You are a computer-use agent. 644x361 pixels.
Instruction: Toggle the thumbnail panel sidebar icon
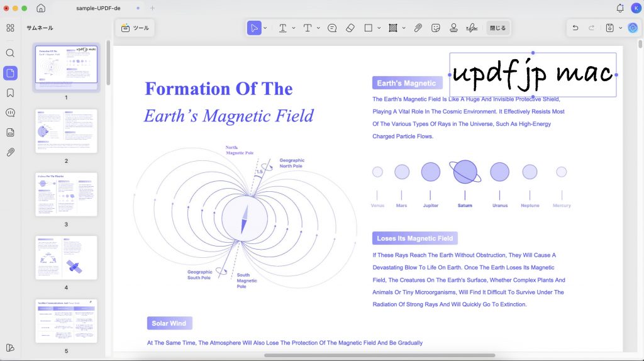10,73
